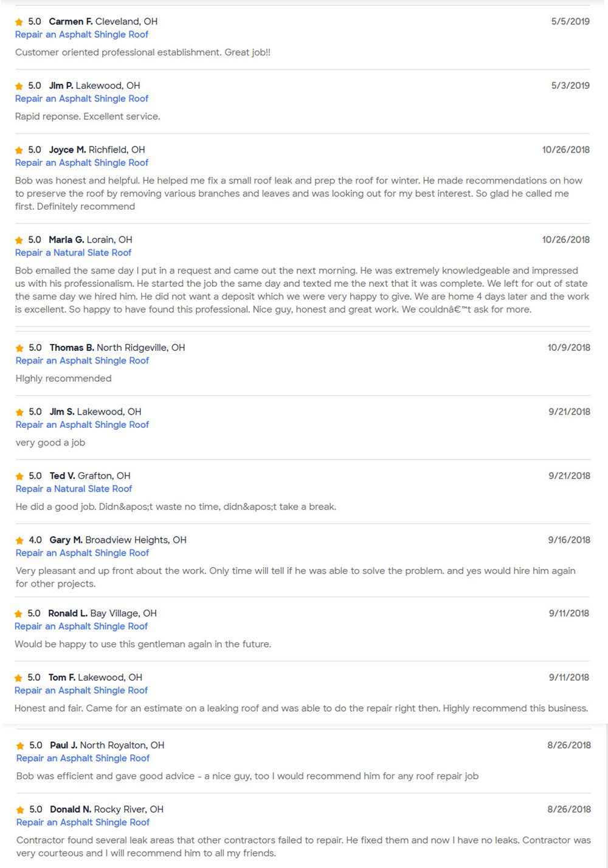Open Ted V.'s Repair a Natural Slate Roof link
608x868 pixels.
click(74, 489)
